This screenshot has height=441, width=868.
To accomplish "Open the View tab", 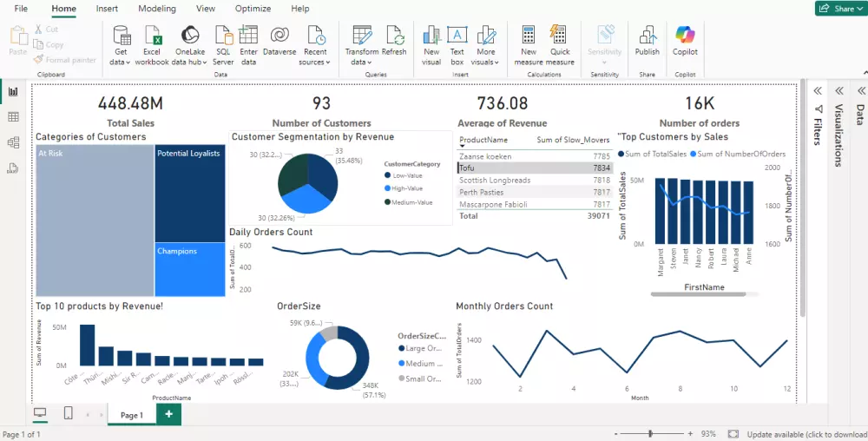I will click(x=206, y=9).
